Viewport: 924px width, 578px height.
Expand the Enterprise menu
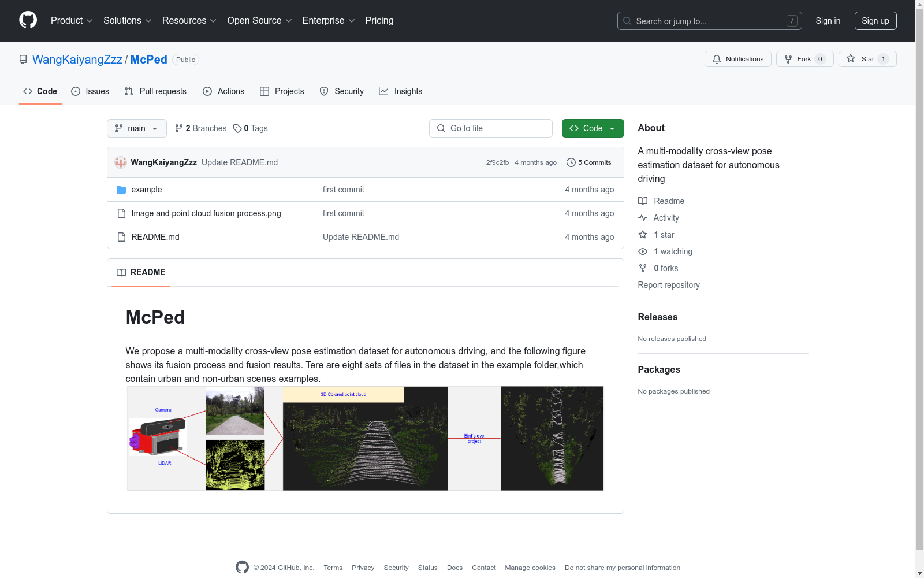[x=329, y=21]
